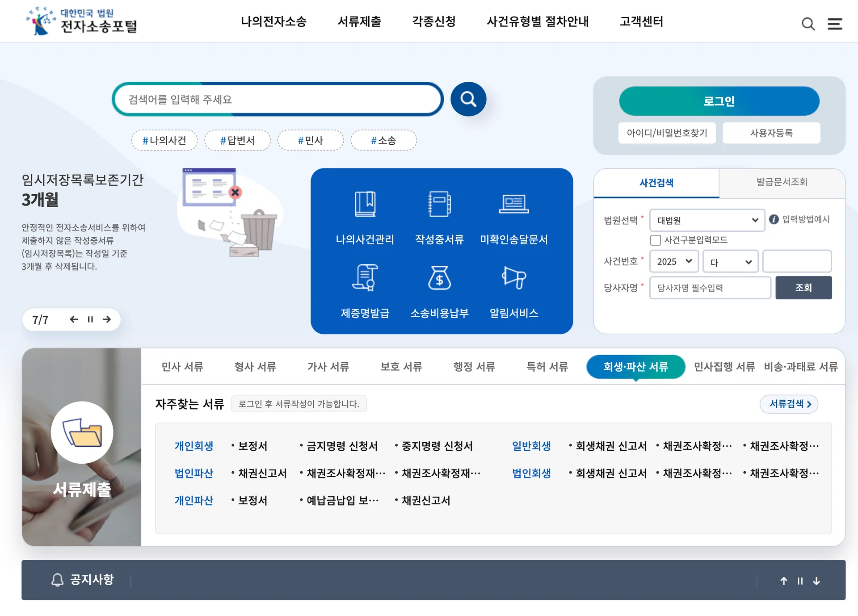Screen dimensions: 858x616
Task: Click the 로그인 login button
Action: pyautogui.click(x=719, y=101)
